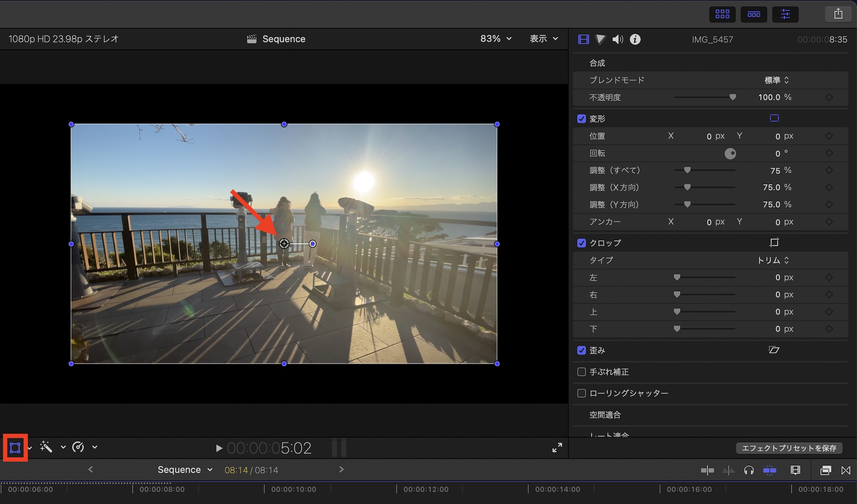Image resolution: width=857 pixels, height=504 pixels.
Task: Click エフェクトプリセットを保存 button
Action: pos(789,448)
